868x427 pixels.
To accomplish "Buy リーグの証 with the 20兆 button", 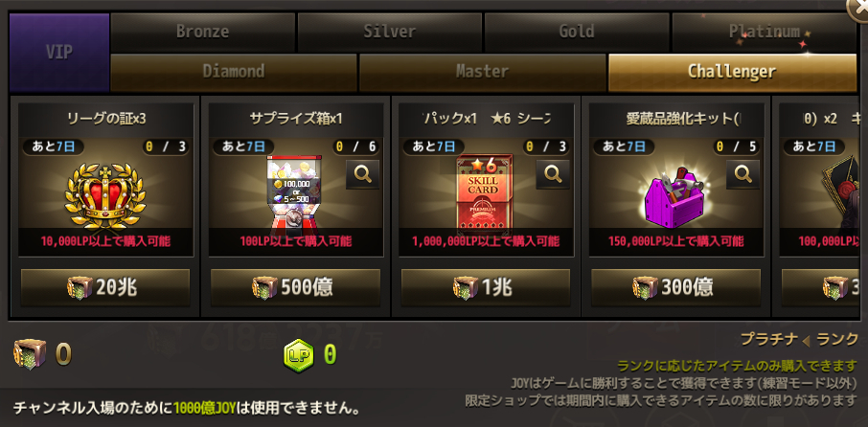I will (x=105, y=287).
